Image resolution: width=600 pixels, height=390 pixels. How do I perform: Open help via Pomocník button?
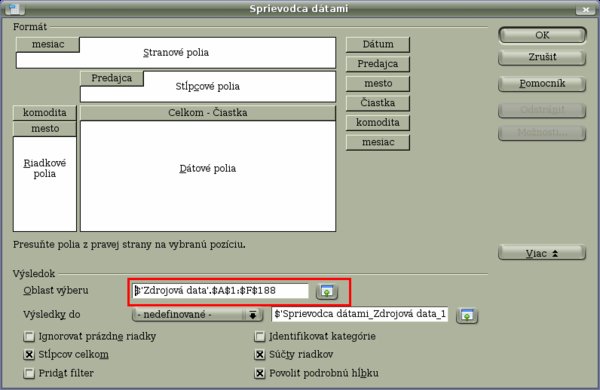tap(542, 83)
